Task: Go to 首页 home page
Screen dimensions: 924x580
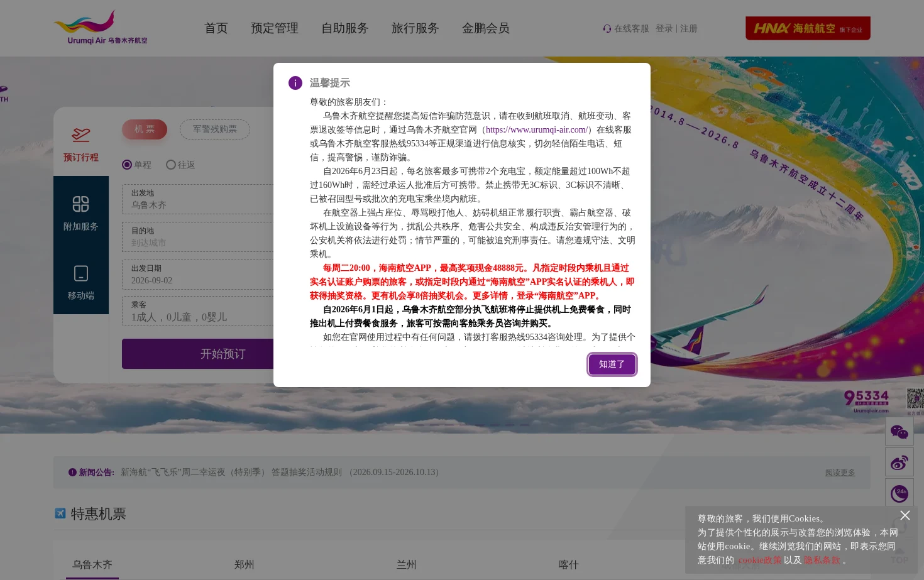Action: [216, 28]
